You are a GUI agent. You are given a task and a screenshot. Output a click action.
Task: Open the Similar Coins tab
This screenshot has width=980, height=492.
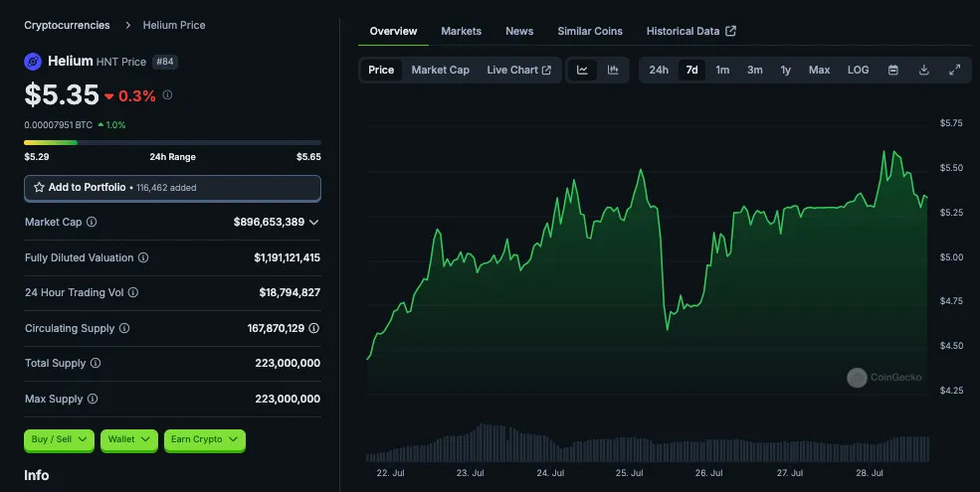tap(590, 31)
